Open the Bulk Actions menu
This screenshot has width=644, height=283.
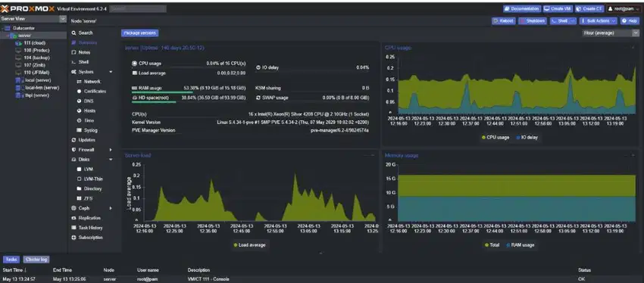pos(598,21)
